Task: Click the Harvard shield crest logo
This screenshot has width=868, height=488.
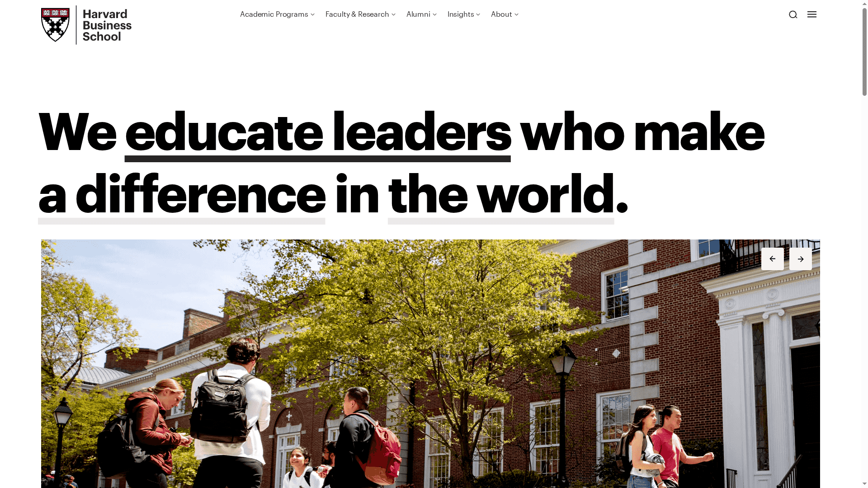Action: [x=55, y=24]
